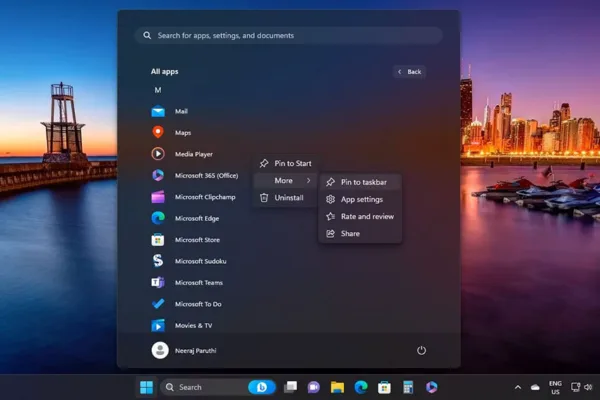The width and height of the screenshot is (600, 400).
Task: Click the taskbar Search box
Action: (218, 387)
